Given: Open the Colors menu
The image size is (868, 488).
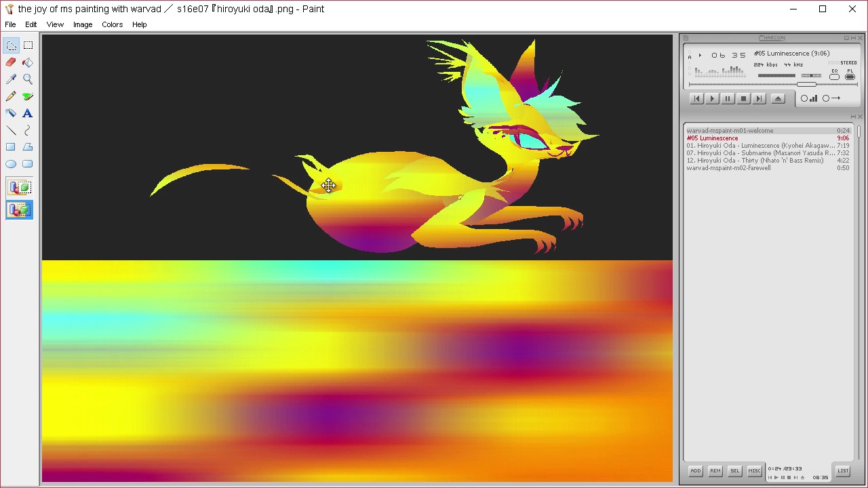Looking at the screenshot, I should (113, 24).
